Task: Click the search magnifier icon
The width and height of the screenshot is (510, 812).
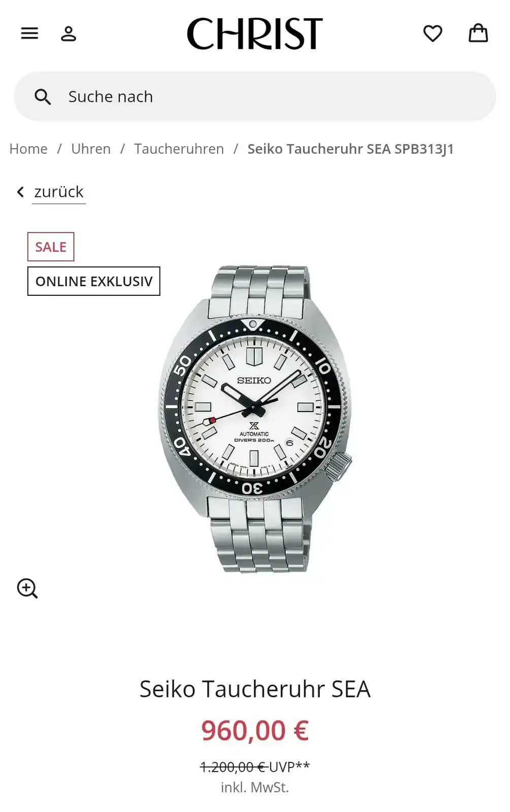Action: click(43, 96)
